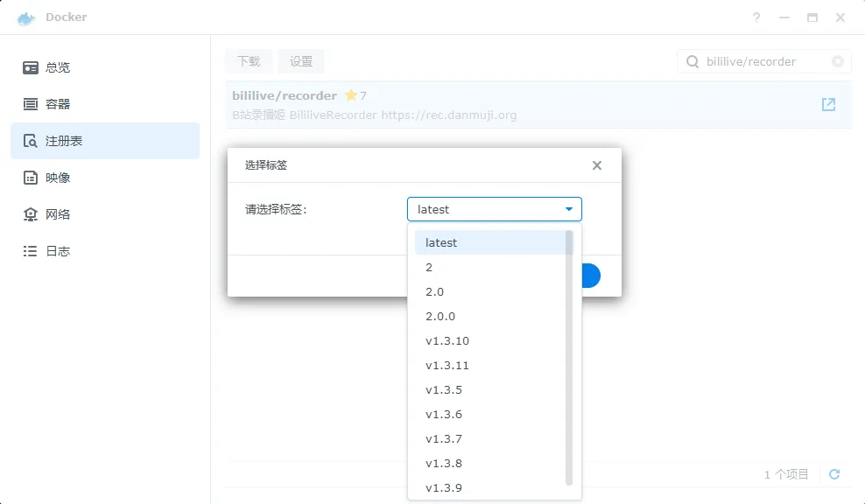Choose tag v1.3.10 from the list
Screen dimensions: 865x504
490,340
